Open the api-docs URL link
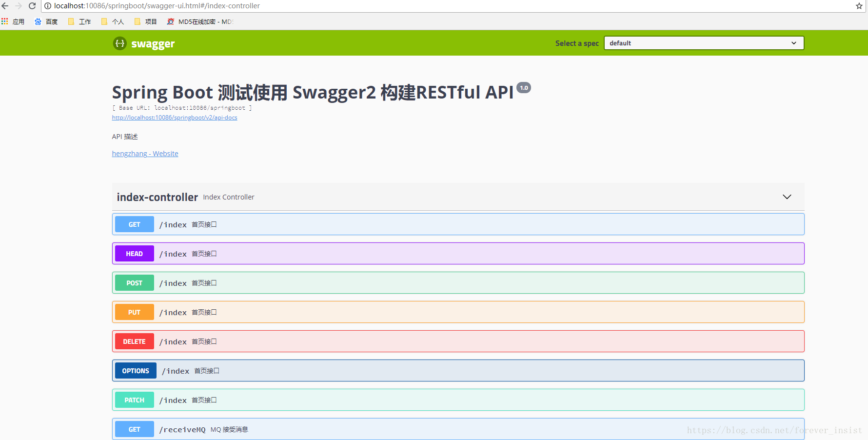Viewport: 868px width, 440px height. [175, 118]
